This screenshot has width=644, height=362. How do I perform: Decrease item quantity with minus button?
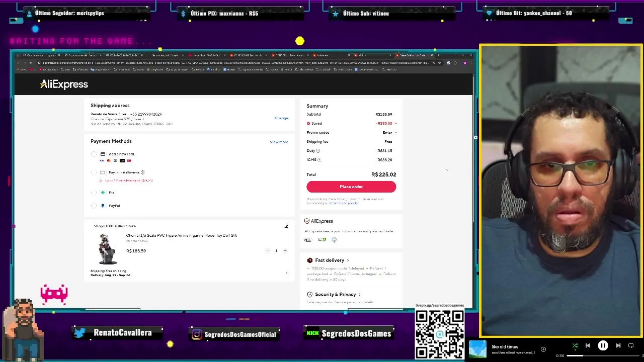coord(268,250)
